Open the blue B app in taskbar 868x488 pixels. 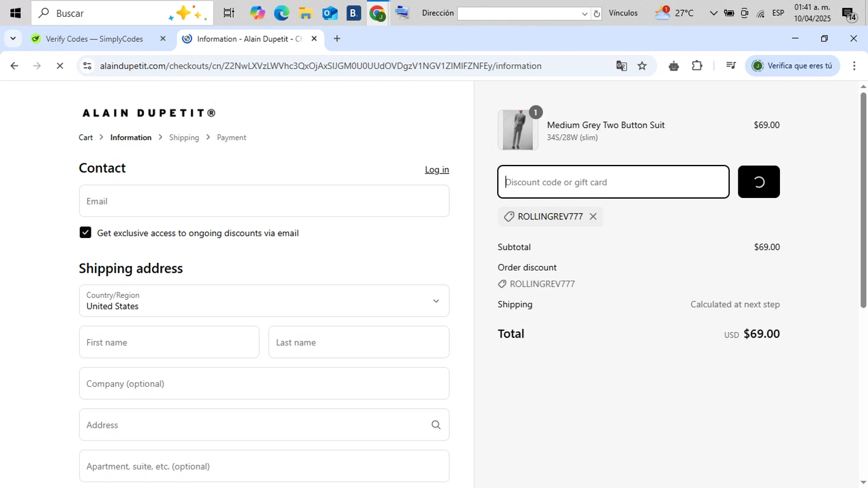pyautogui.click(x=354, y=13)
